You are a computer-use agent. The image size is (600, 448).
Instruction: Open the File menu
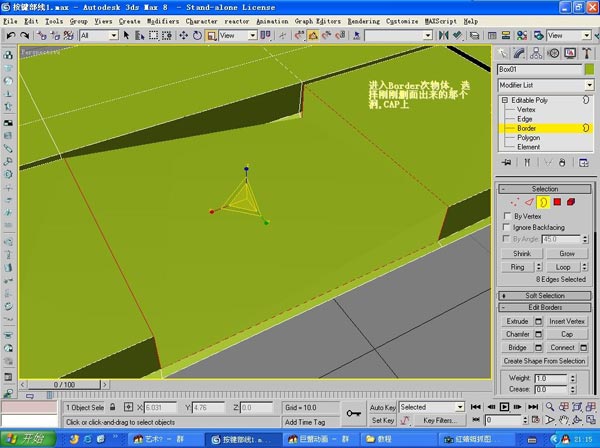click(x=10, y=21)
